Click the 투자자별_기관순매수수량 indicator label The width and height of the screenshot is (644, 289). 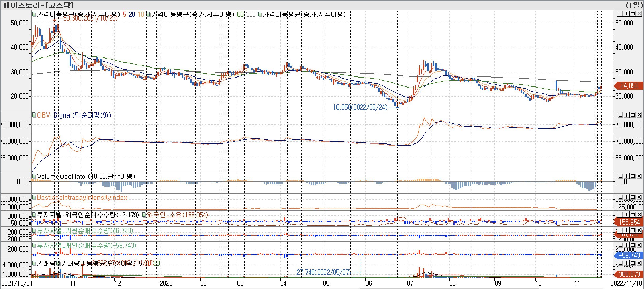(85, 231)
